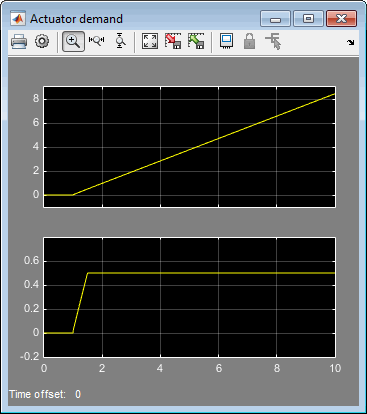The height and width of the screenshot is (414, 367).
Task: Toggle the Zoom tool button
Action: click(73, 42)
